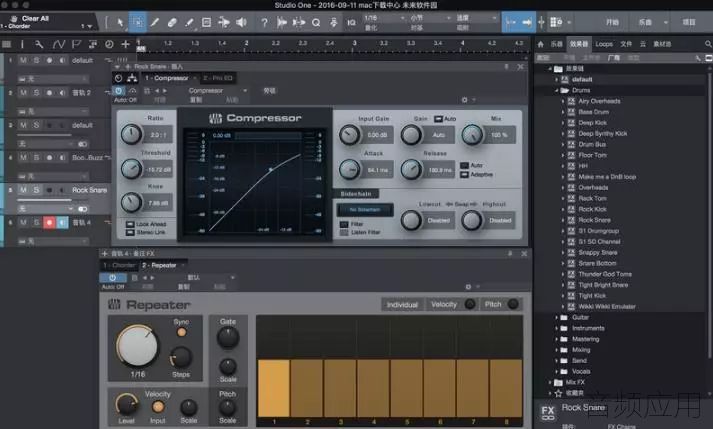Click the arrow icon beside autoscroll
Viewport: 713px width, 429px height.
tap(527, 22)
